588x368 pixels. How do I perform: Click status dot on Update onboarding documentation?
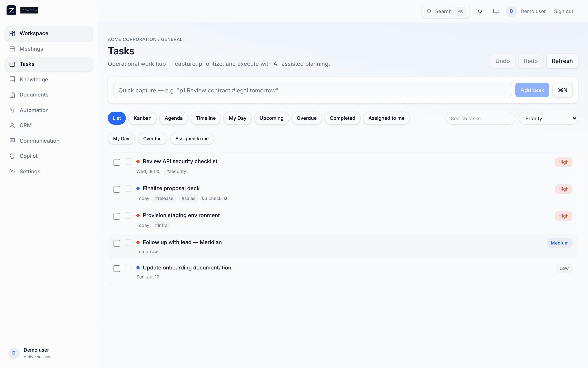coord(138,268)
